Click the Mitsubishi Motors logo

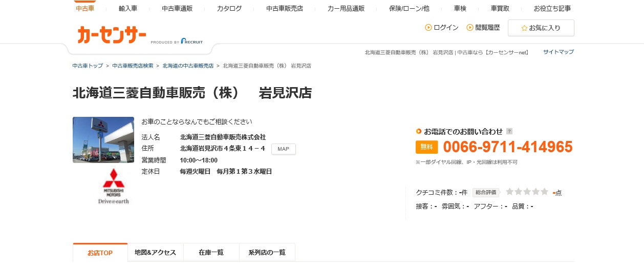tap(114, 186)
